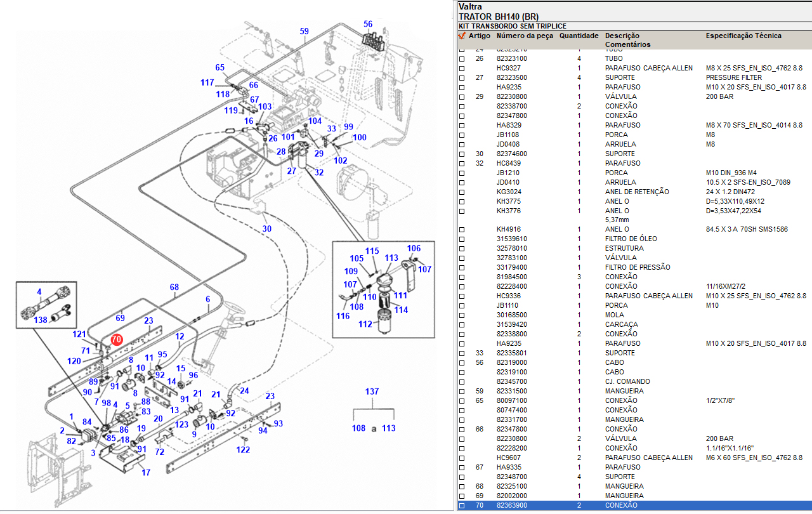Click the Número da peça column header

[524, 36]
